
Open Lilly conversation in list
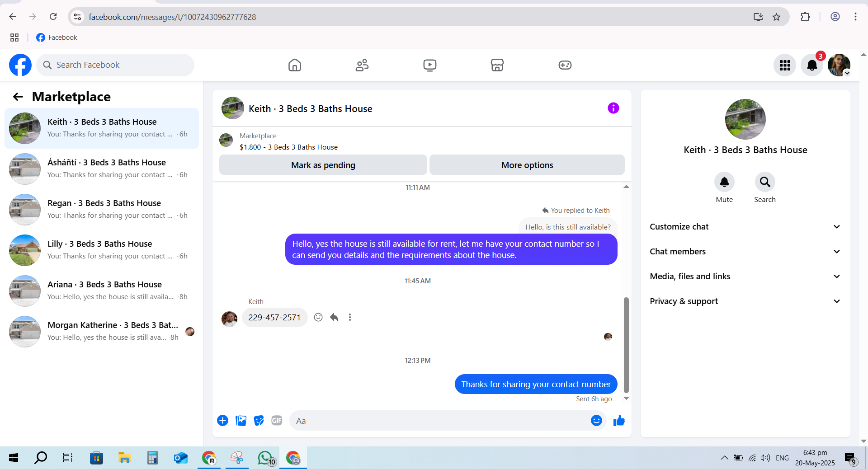tap(102, 250)
